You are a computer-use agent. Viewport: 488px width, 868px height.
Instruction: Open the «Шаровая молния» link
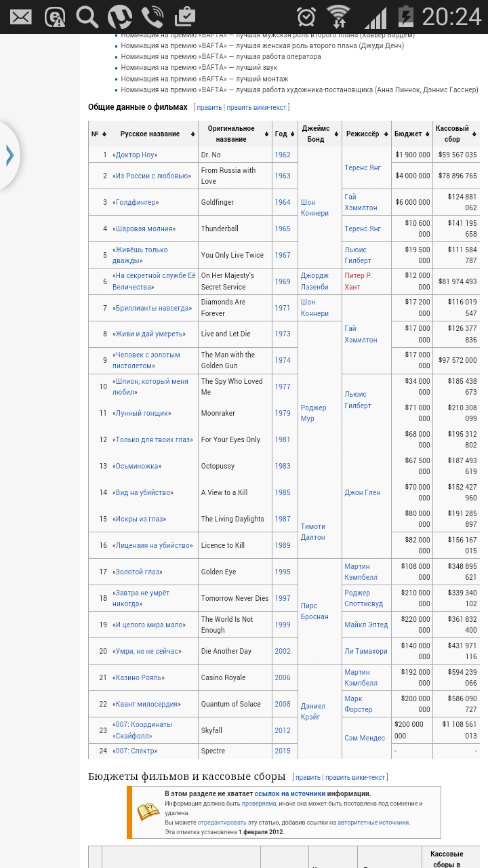click(144, 229)
